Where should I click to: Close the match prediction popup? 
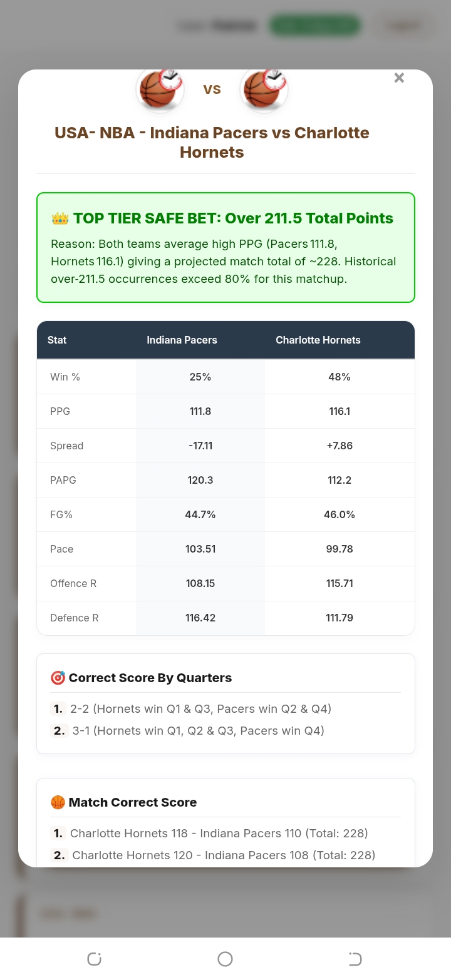click(x=399, y=78)
